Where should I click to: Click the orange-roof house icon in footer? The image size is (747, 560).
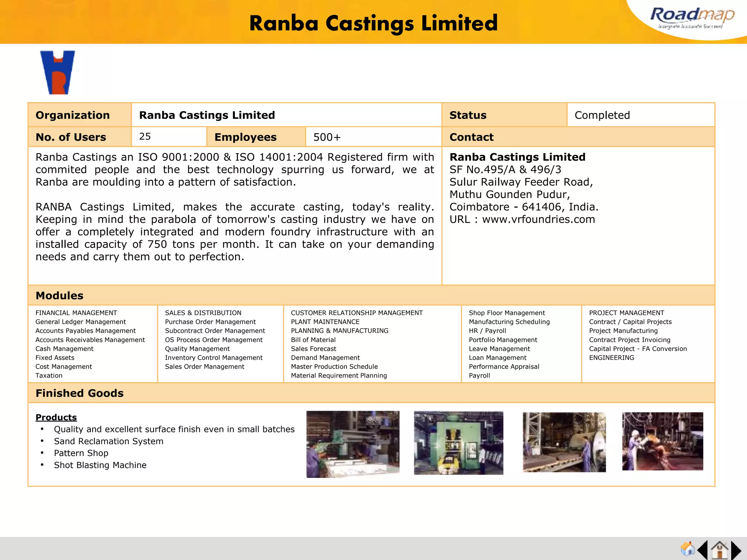[x=688, y=549]
